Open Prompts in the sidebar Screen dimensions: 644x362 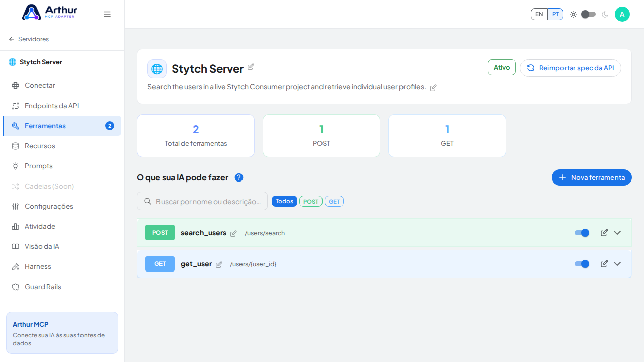pyautogui.click(x=62, y=166)
